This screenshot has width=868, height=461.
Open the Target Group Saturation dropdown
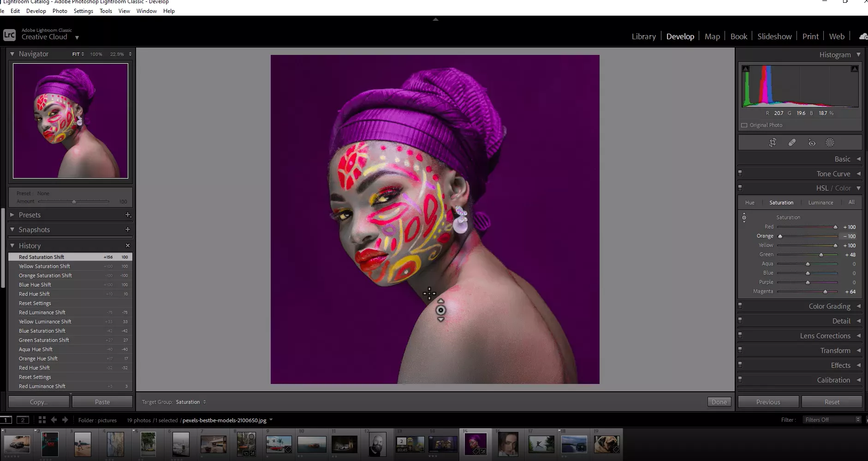tap(190, 402)
